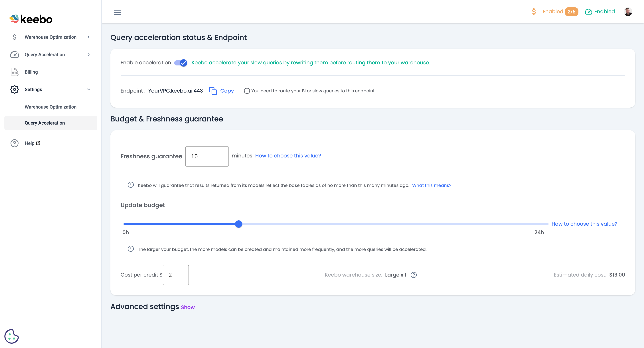Expand Query Acceleration sidebar chevron
The image size is (644, 348).
(x=88, y=55)
